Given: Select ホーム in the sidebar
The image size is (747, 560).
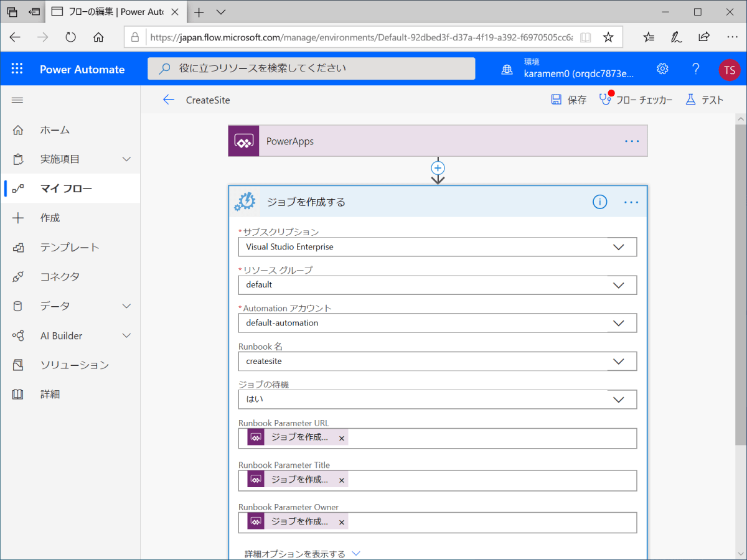Looking at the screenshot, I should [x=55, y=130].
